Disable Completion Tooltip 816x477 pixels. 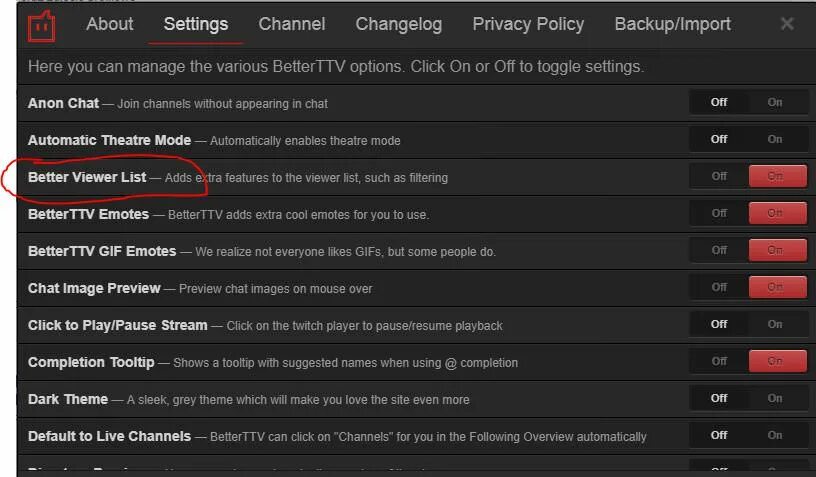pyautogui.click(x=719, y=361)
